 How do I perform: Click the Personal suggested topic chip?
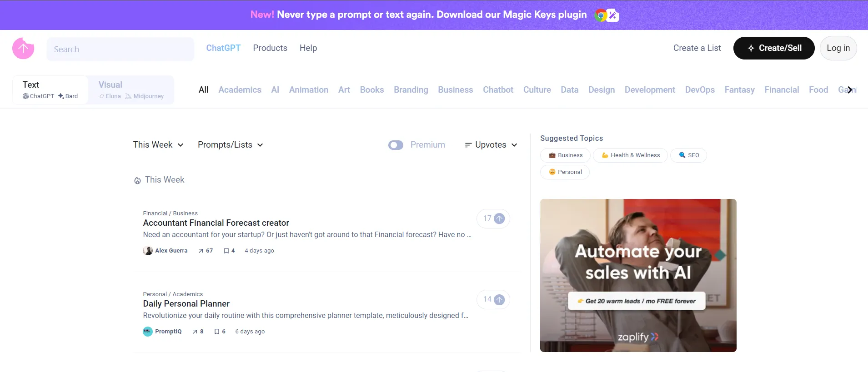565,172
